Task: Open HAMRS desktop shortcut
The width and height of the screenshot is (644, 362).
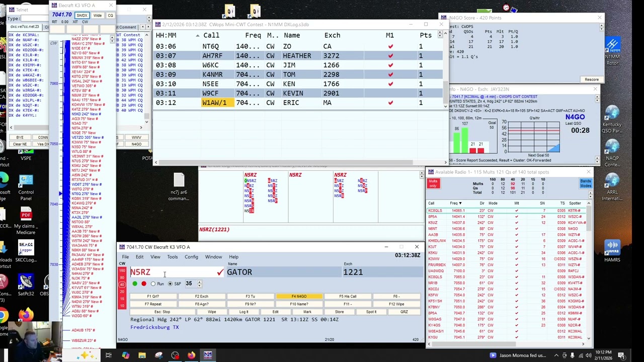Action: point(612,251)
